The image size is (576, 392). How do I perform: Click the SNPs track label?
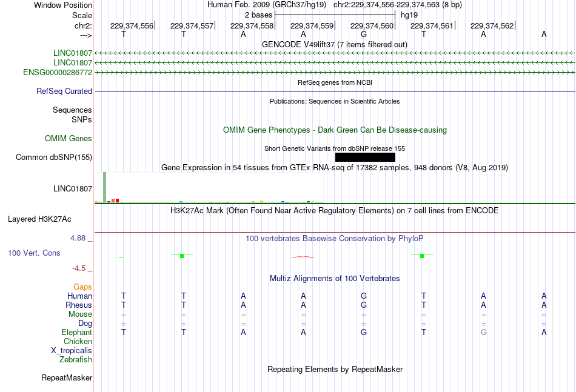[x=82, y=119]
